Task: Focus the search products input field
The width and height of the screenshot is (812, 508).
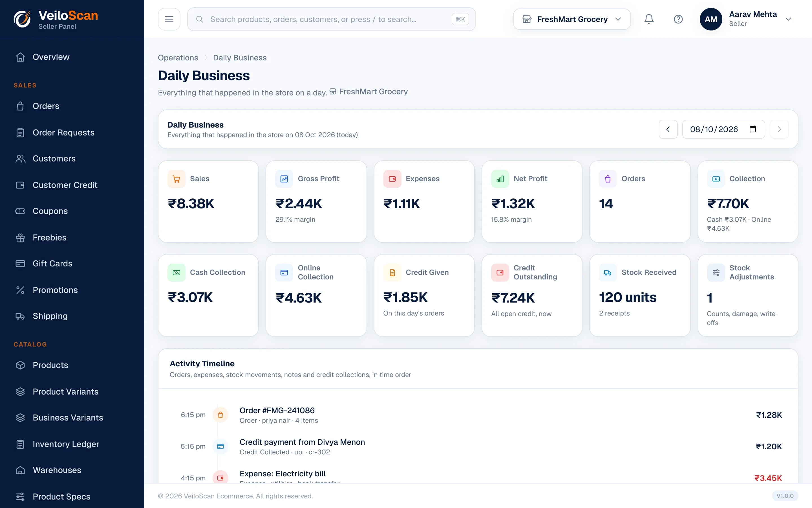Action: pos(331,19)
